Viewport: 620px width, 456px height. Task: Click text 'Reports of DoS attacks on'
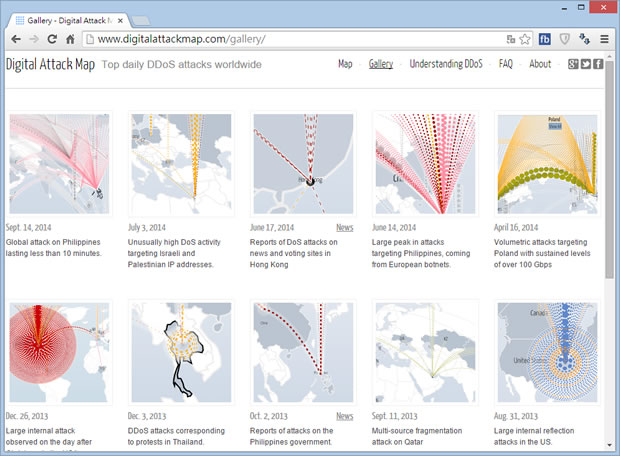click(294, 242)
